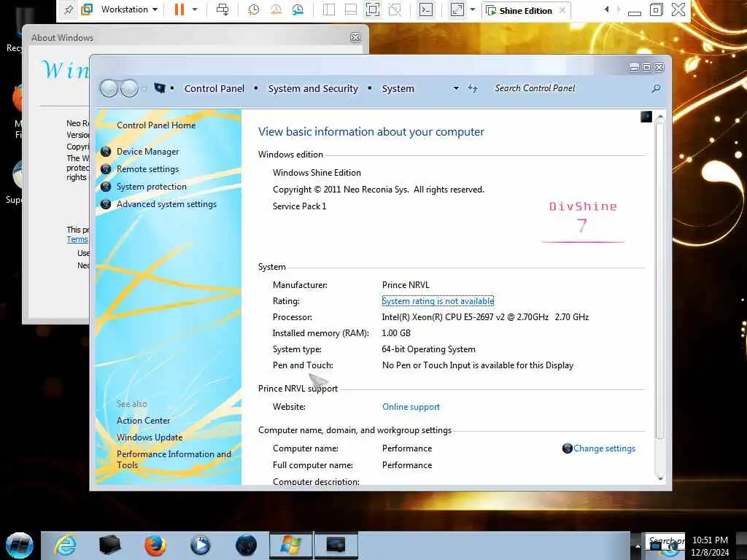This screenshot has width=747, height=560.
Task: Click the scrollbar down arrow
Action: [x=659, y=478]
